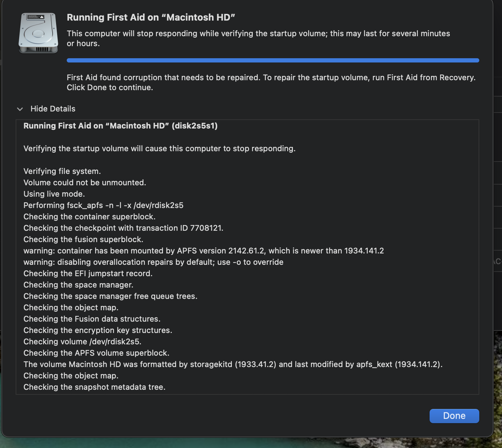The height and width of the screenshot is (448, 502).
Task: Click "Checking the space manager free queue trees."
Action: [110, 296]
